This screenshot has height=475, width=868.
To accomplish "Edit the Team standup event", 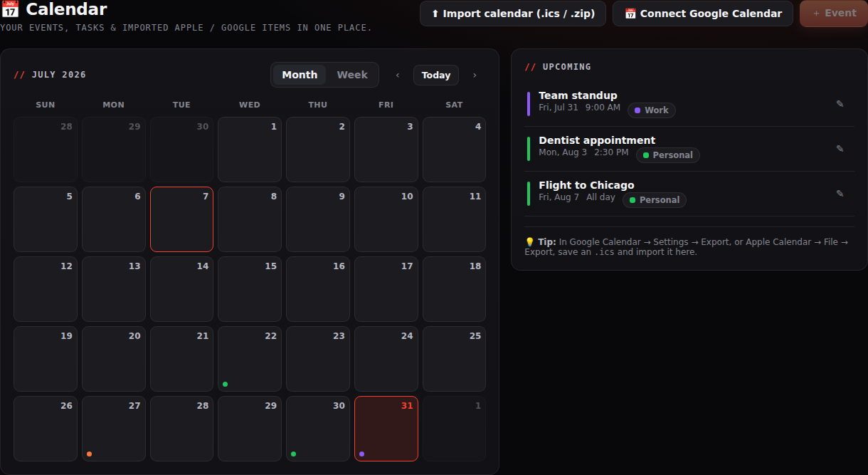I will 840,104.
